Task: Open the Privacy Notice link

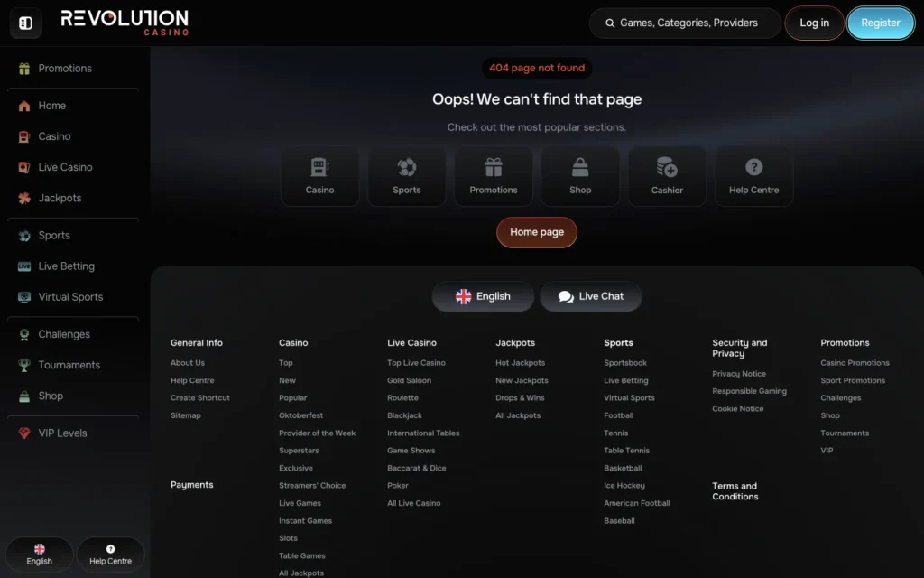Action: tap(739, 373)
